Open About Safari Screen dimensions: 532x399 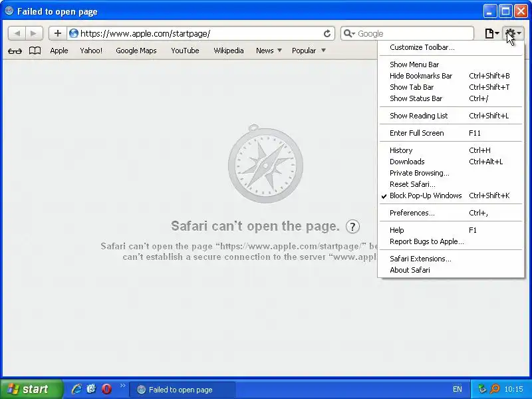[x=451, y=270]
